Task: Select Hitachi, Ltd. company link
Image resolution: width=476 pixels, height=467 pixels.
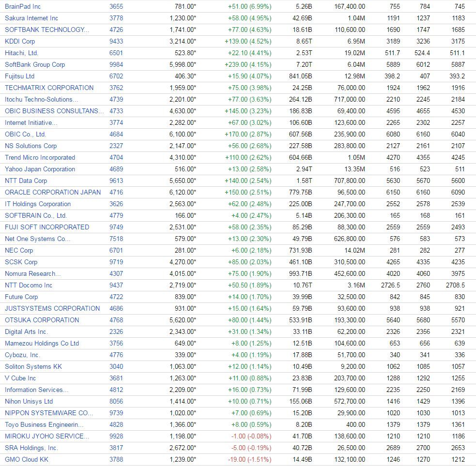Action: [x=21, y=53]
